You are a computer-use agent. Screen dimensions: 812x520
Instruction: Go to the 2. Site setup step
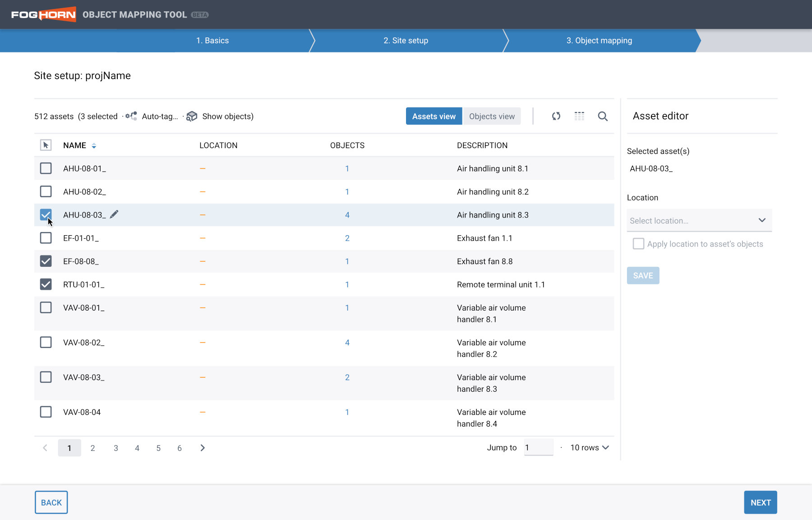[406, 41]
